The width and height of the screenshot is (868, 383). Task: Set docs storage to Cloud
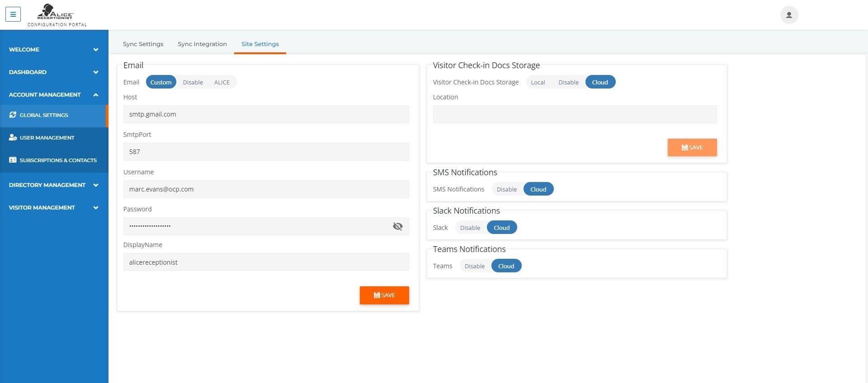click(x=600, y=82)
